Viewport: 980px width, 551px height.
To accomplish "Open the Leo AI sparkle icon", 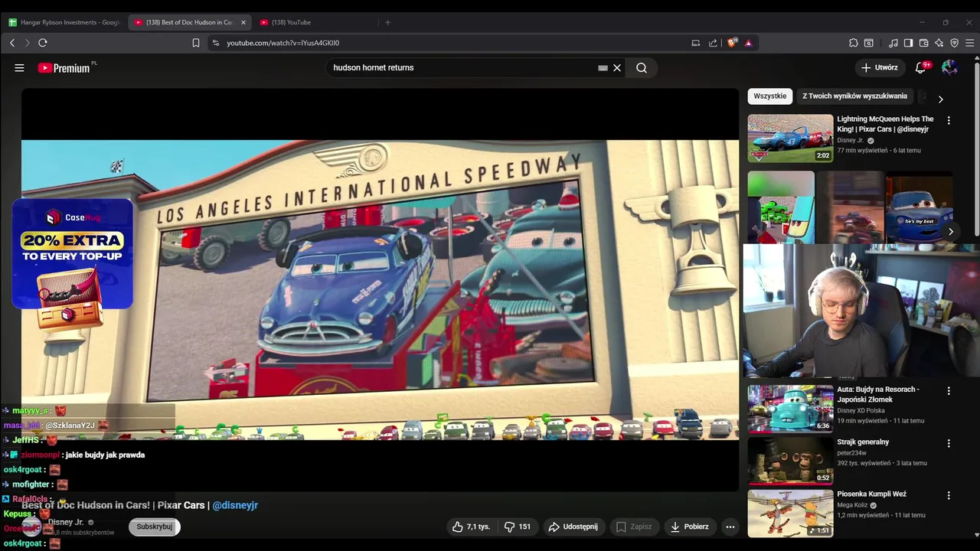I will coord(939,43).
